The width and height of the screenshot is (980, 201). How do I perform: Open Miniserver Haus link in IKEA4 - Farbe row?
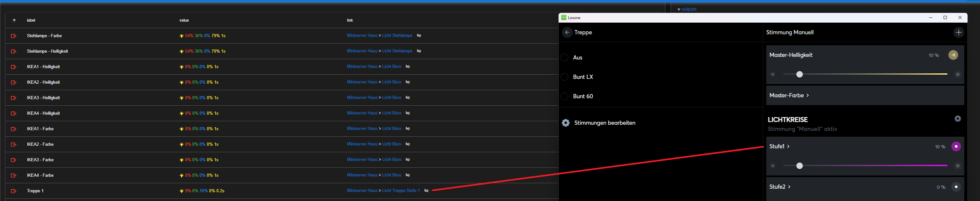click(x=362, y=175)
